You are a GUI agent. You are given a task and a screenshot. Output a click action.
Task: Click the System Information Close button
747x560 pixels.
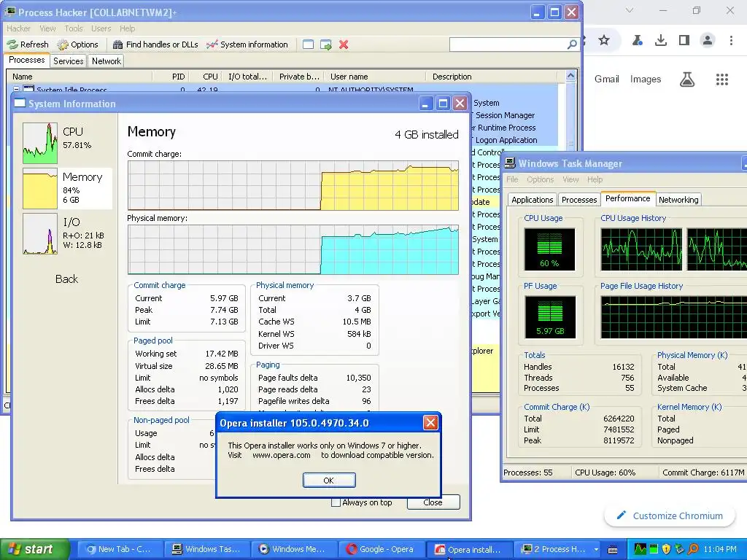433,502
